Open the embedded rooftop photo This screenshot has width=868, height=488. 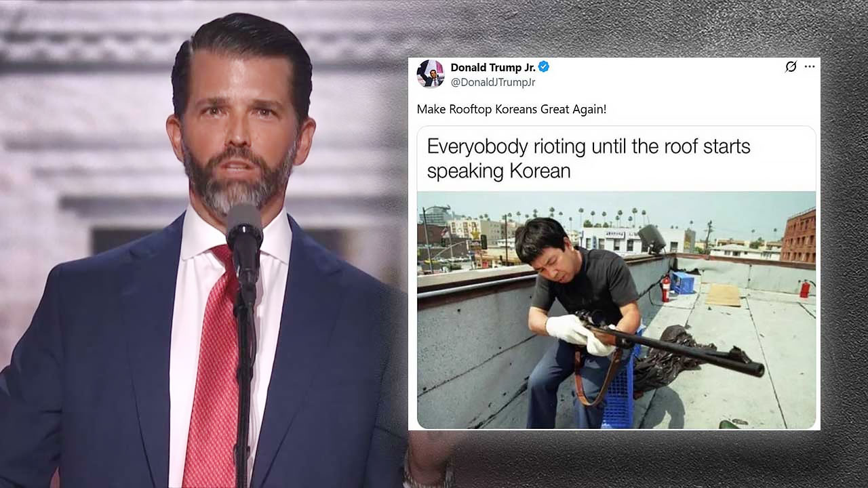616,310
